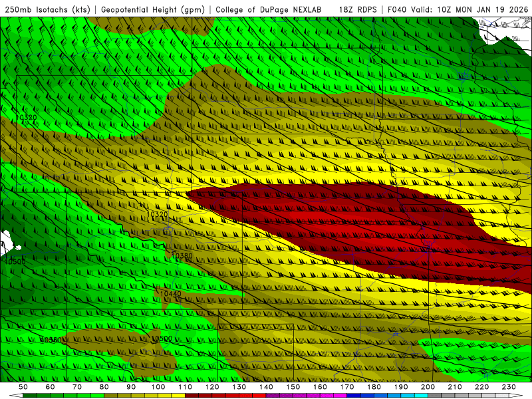The image size is (532, 399).
Task: Click the 230 value on the color scale
Action: point(509,387)
